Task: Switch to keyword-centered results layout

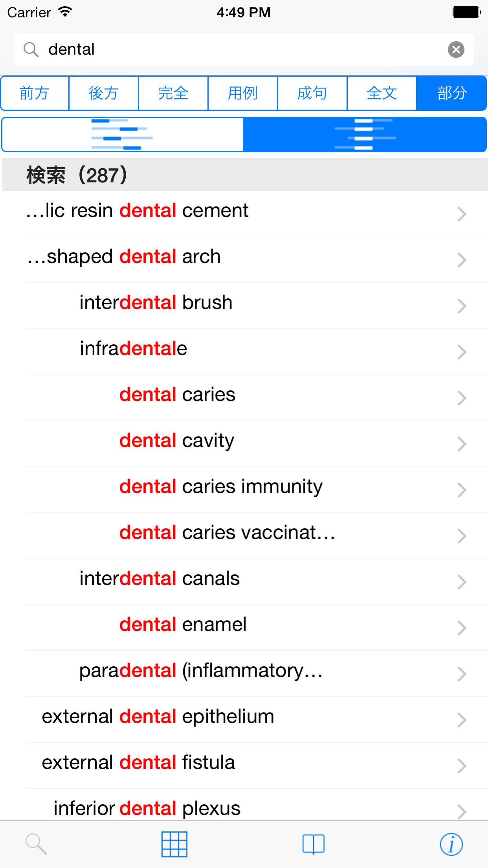Action: point(365,134)
